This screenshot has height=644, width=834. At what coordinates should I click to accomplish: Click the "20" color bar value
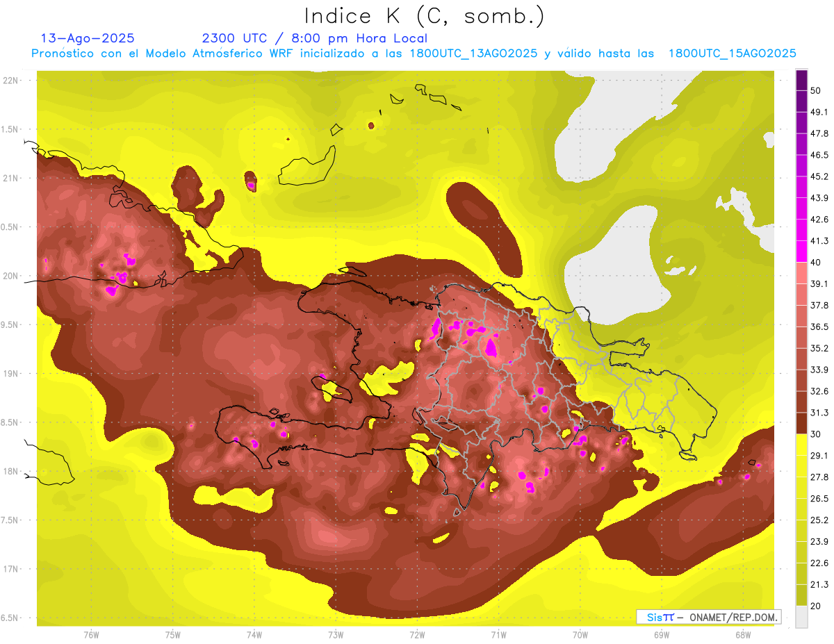coord(816,605)
